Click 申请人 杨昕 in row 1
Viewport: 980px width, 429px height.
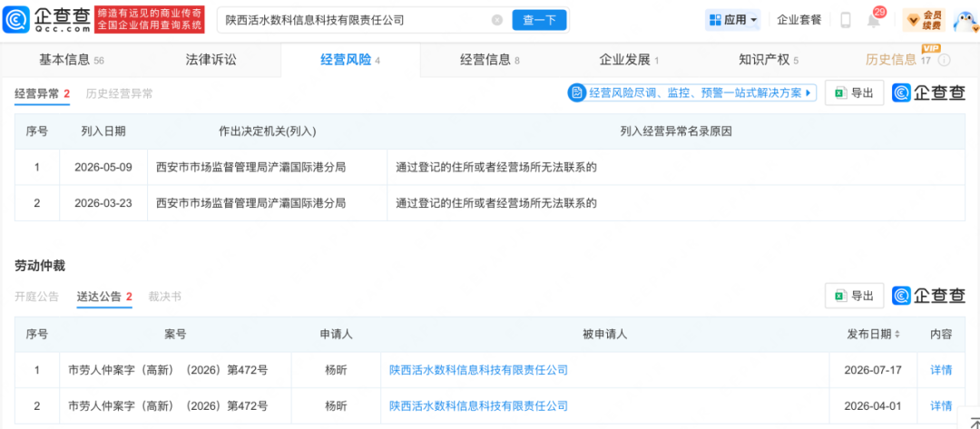(337, 370)
